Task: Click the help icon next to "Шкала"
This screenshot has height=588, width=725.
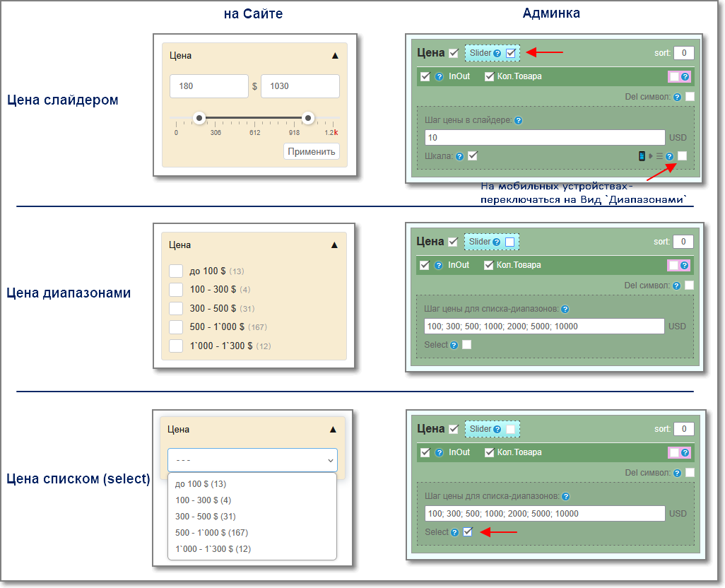Action: coord(459,156)
